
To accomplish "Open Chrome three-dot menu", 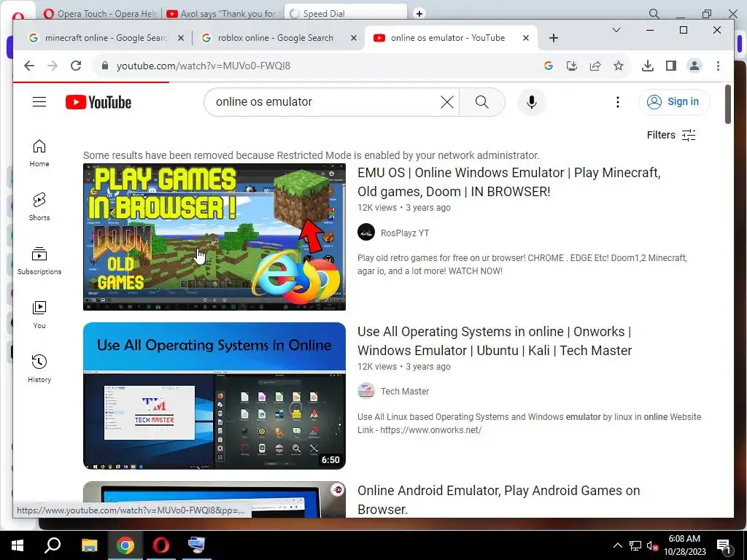I will pyautogui.click(x=718, y=66).
